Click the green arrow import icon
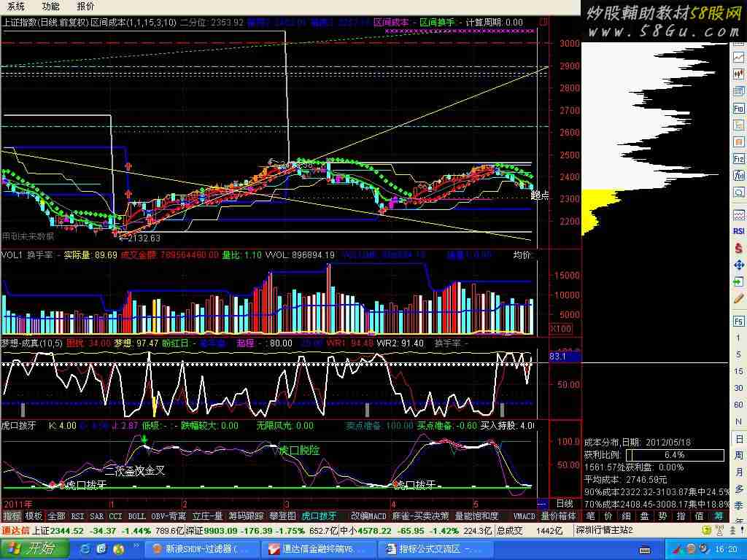 [x=738, y=282]
